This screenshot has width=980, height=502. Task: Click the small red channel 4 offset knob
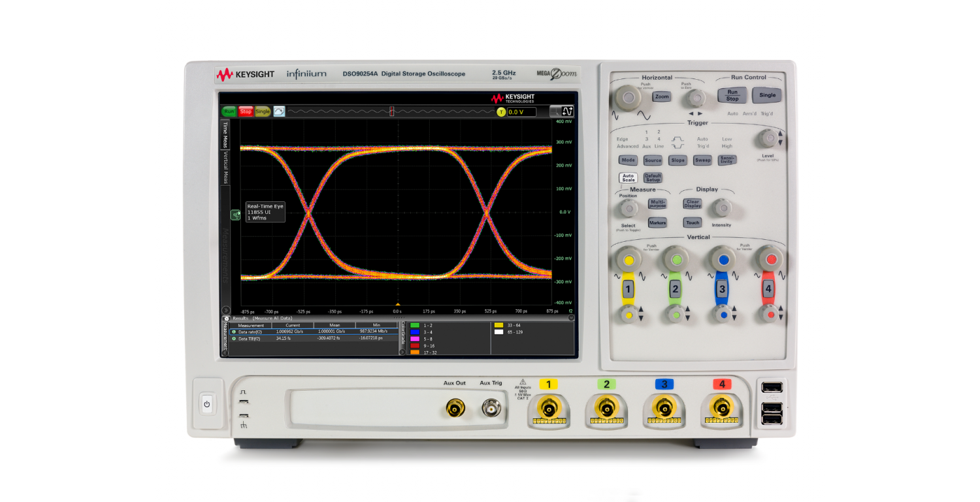[769, 314]
